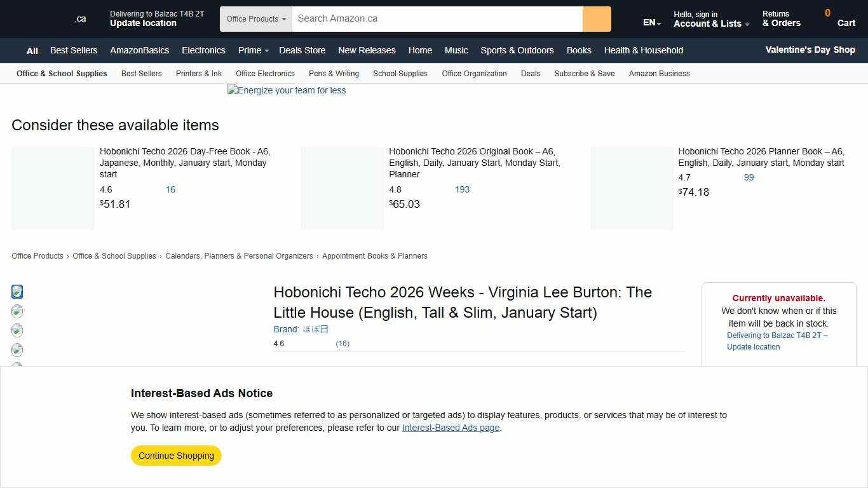Click the orange search submit button
The height and width of the screenshot is (488, 868).
tap(596, 19)
